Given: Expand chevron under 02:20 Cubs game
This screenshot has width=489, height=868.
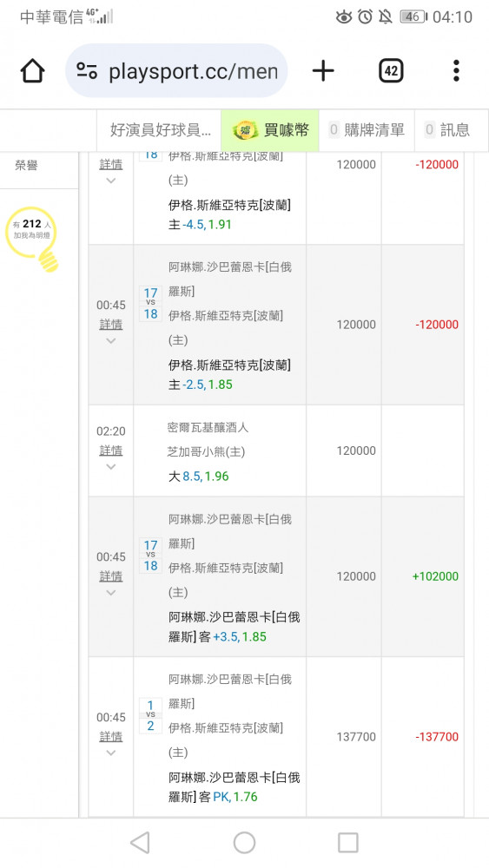Looking at the screenshot, I should [x=111, y=467].
